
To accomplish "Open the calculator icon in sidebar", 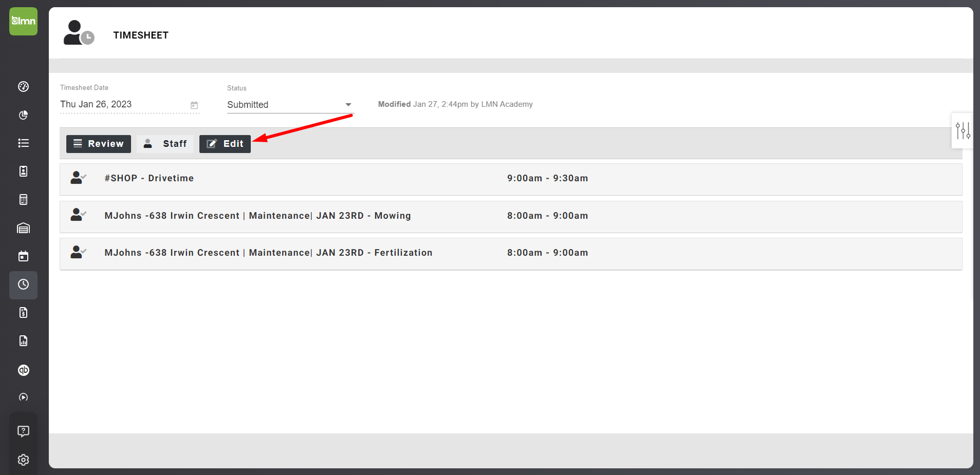I will pos(23,199).
